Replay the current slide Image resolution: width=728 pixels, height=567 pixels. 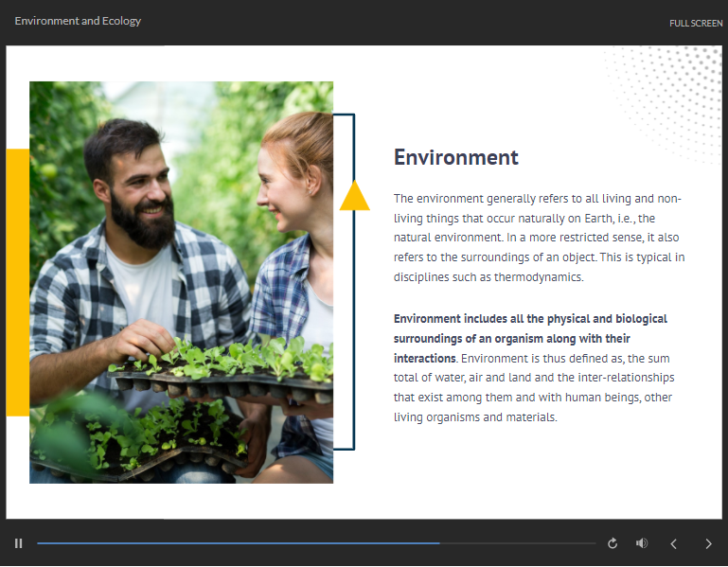613,543
